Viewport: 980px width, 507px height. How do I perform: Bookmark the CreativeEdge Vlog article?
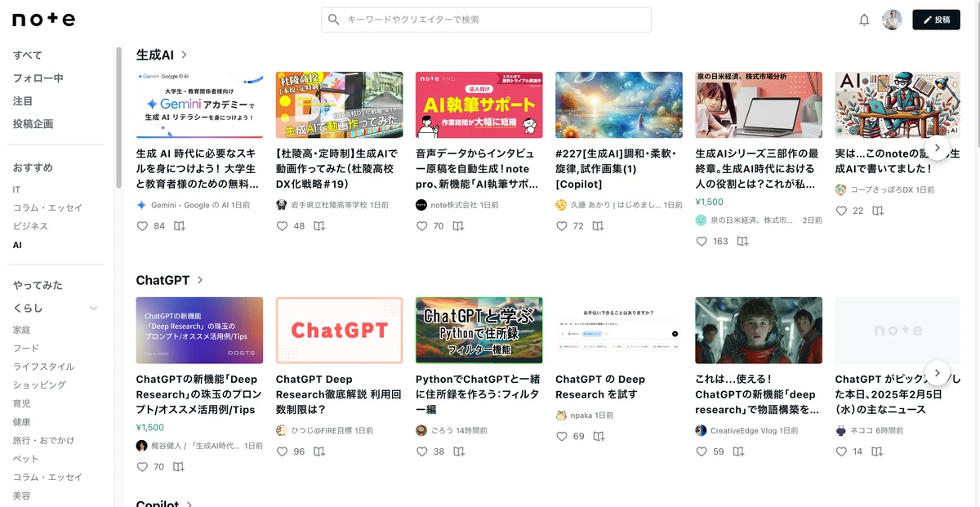(x=739, y=451)
